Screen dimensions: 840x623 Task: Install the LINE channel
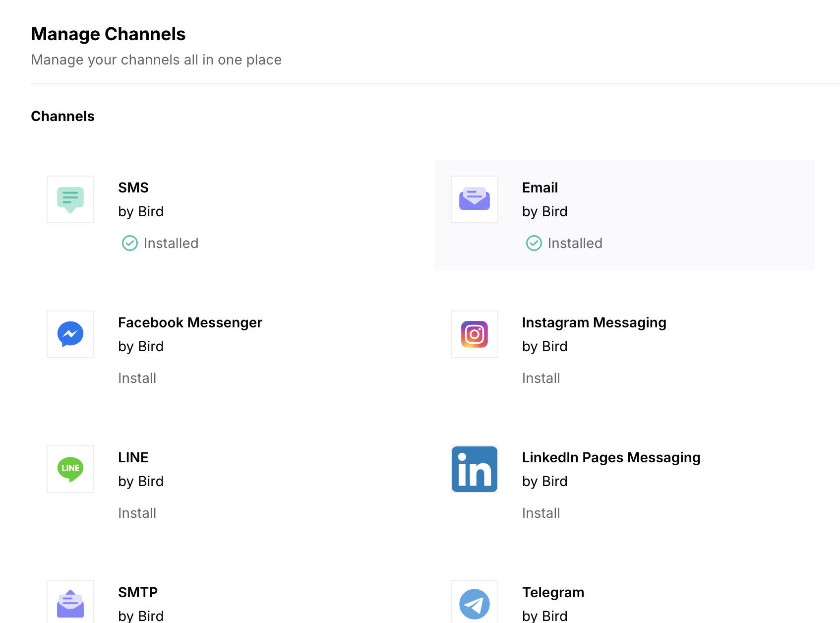(137, 513)
